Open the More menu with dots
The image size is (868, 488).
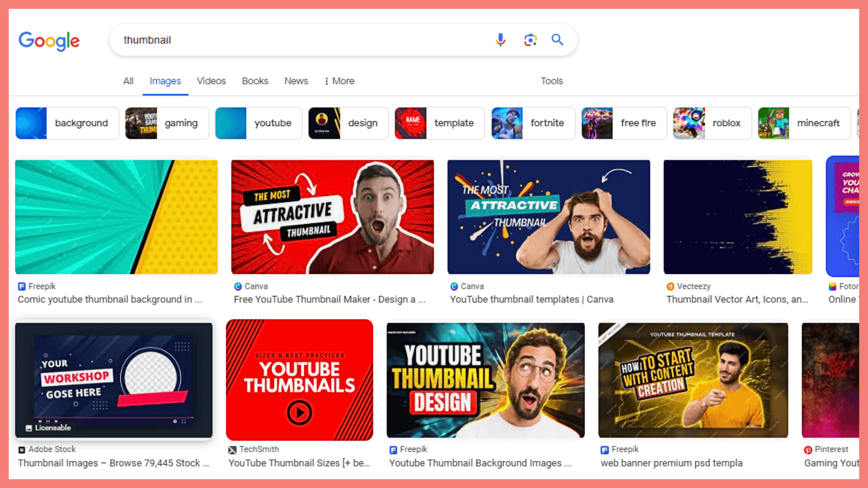[x=339, y=81]
